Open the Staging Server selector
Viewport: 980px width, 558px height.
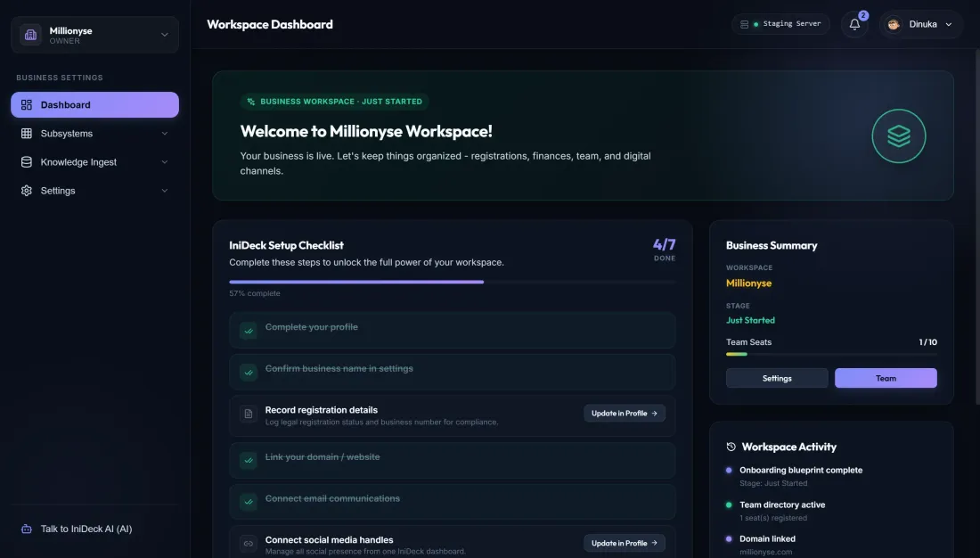(780, 24)
